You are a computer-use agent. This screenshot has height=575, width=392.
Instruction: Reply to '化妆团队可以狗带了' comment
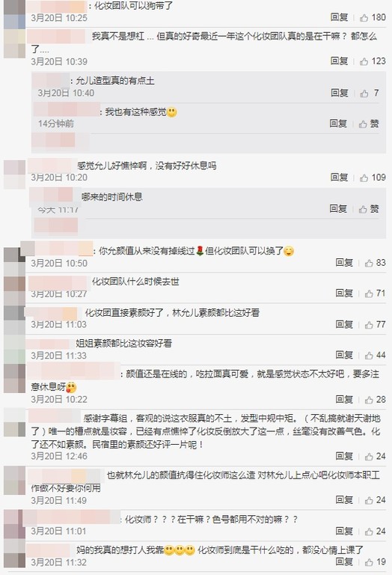(x=339, y=17)
